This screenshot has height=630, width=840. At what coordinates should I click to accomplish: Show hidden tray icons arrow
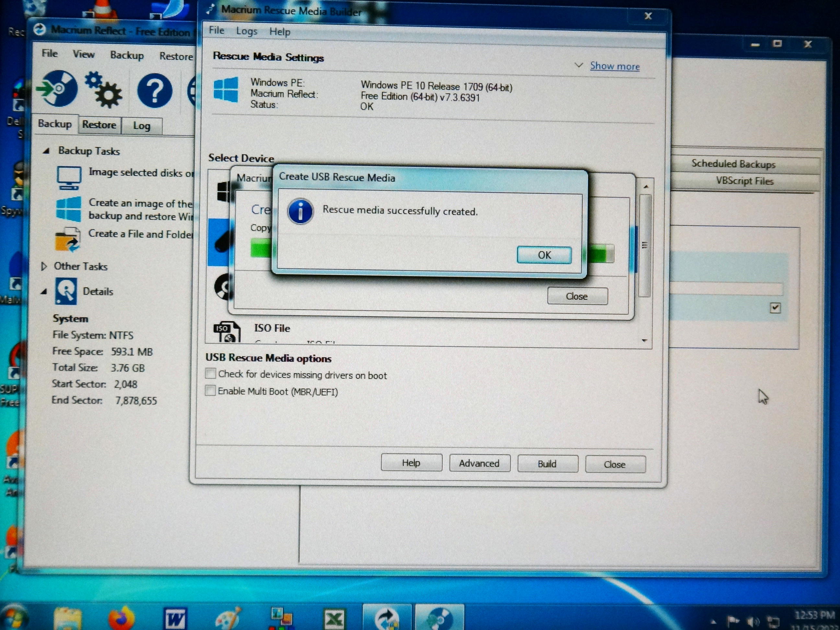713,622
